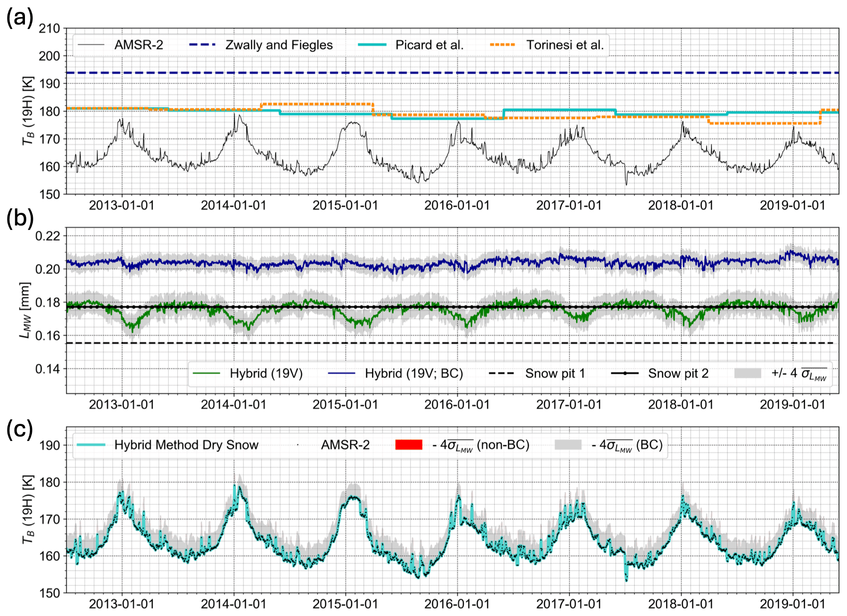Click the AMSR-2 legend label in panel (c)

pyautogui.click(x=345, y=445)
